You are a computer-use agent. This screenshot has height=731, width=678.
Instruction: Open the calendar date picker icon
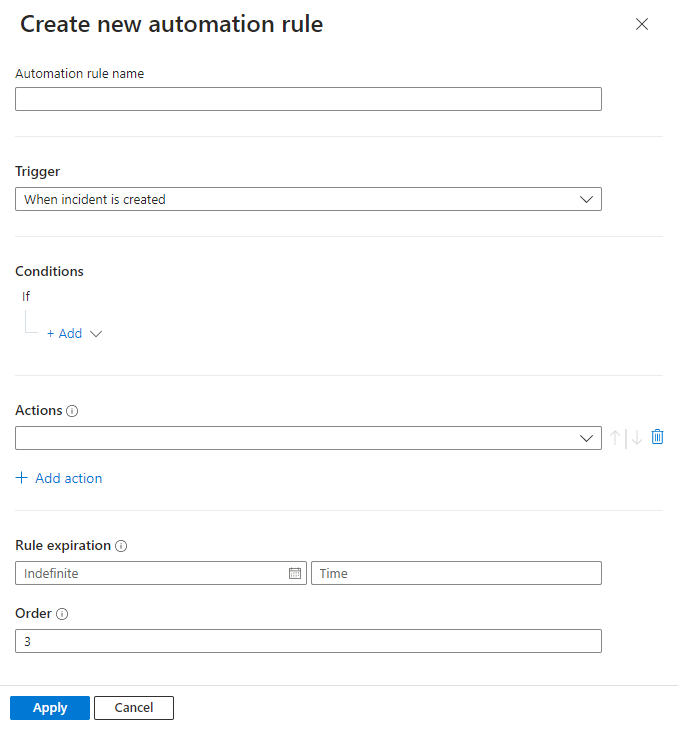coord(295,573)
